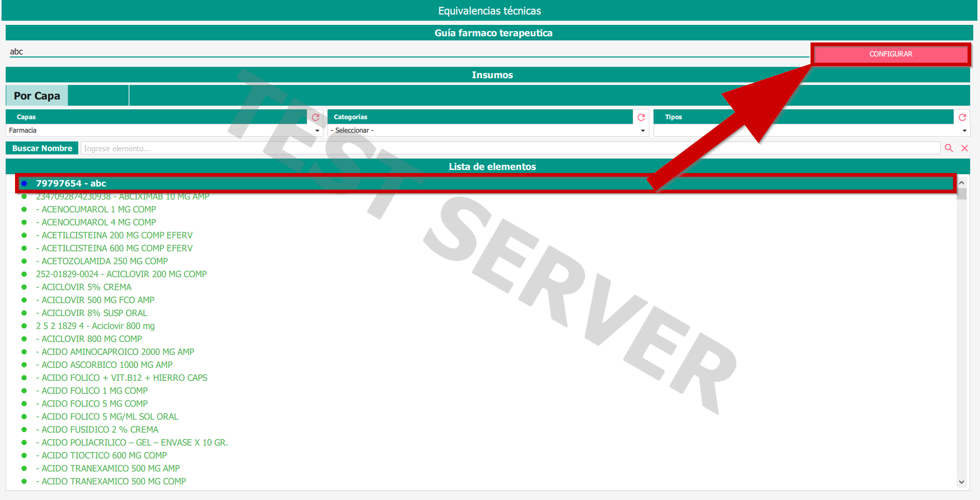The width and height of the screenshot is (980, 500).
Task: Open the Capas dropdown showing Farmacia
Action: coord(164,131)
